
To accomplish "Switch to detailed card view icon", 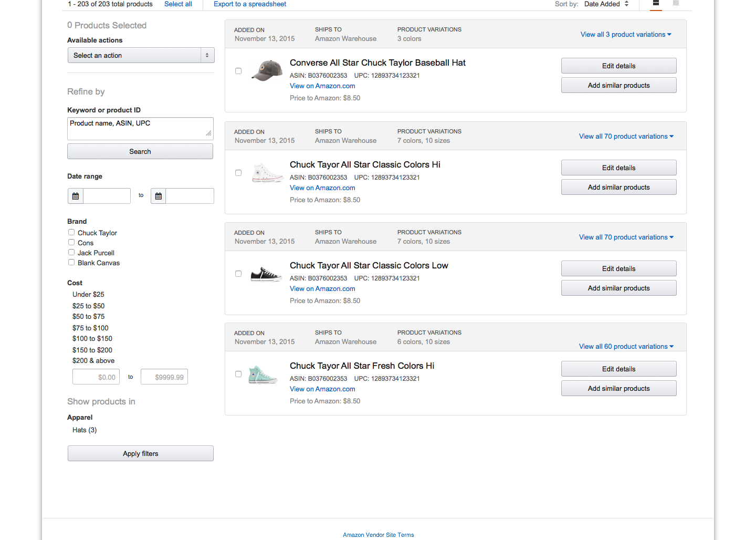I will (656, 3).
